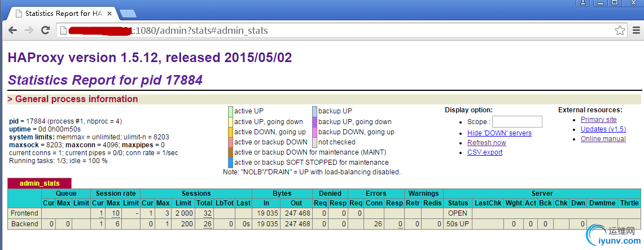
Task: Click the active UP, going down swatch
Action: [x=230, y=121]
